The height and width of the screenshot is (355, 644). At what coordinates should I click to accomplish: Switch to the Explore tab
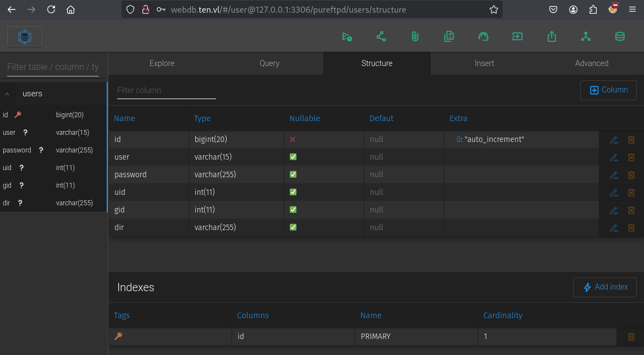(162, 63)
